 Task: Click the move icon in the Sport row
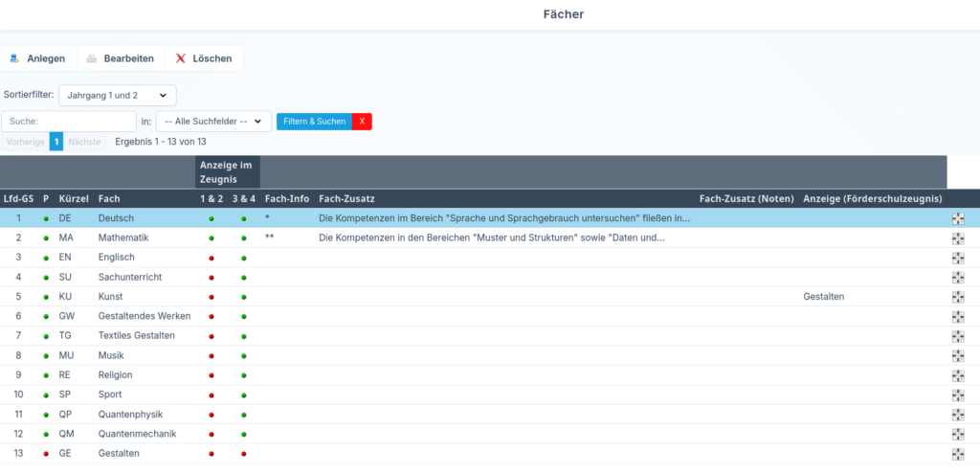(958, 394)
